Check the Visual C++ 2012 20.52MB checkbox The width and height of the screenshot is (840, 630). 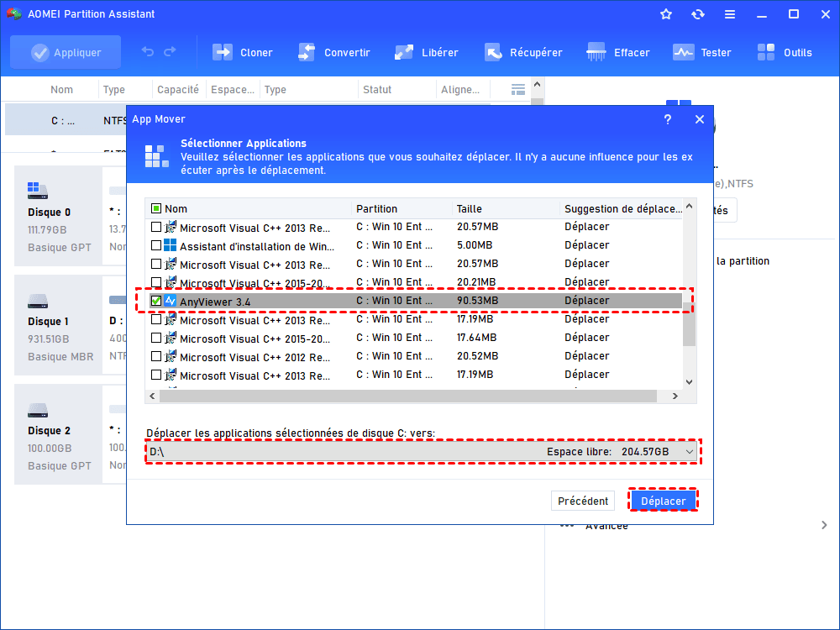click(156, 356)
